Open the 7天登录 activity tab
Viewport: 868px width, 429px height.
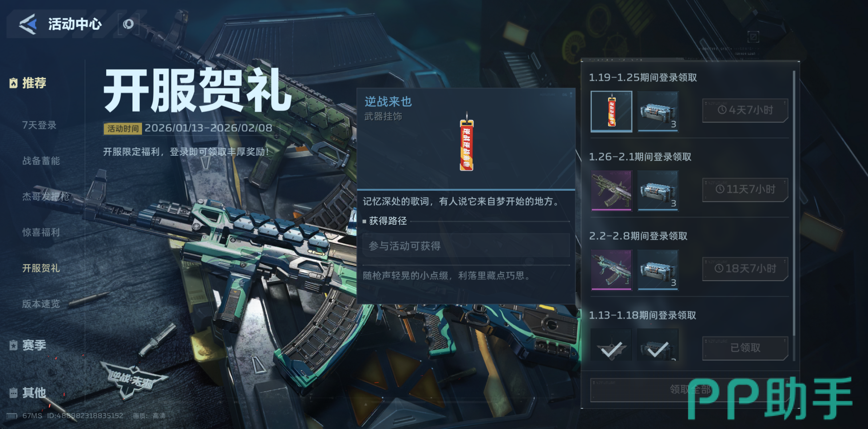pos(39,125)
